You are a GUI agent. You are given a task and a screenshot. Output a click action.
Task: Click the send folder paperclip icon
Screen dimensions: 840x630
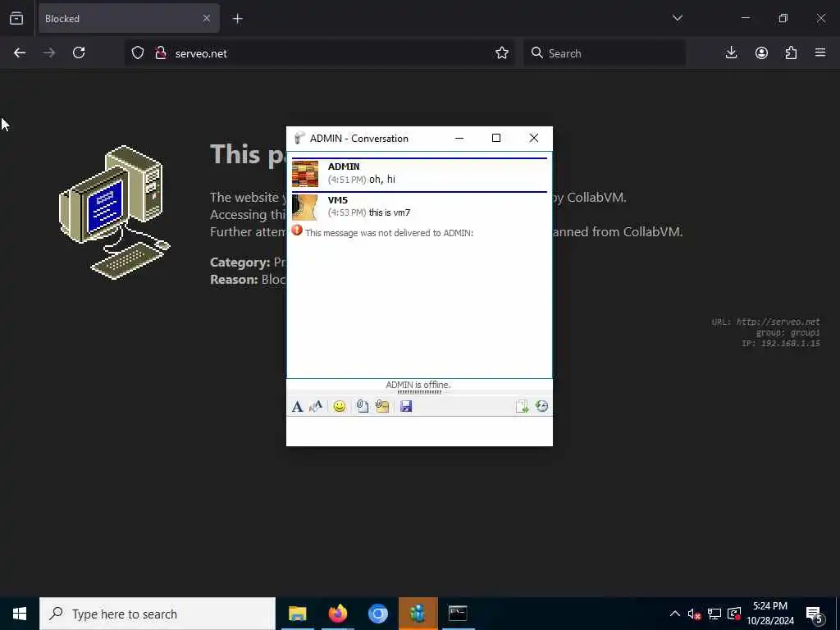pos(382,407)
